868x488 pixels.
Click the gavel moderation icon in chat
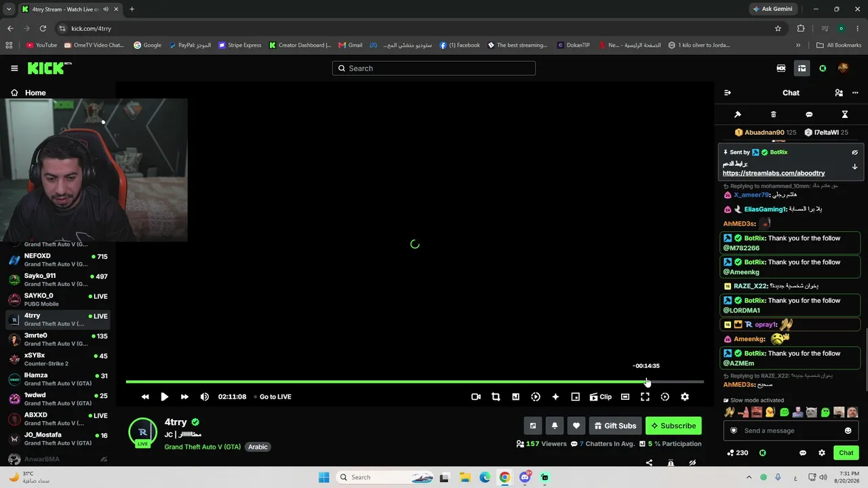[x=738, y=115]
